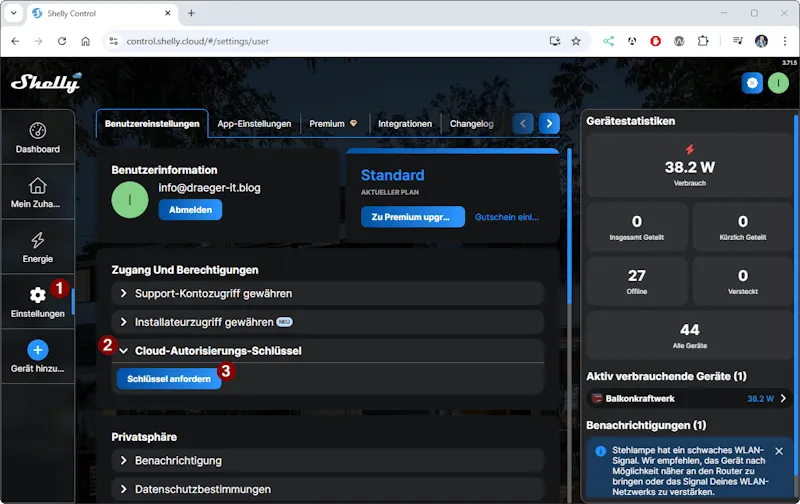This screenshot has height=504, width=800.
Task: Click the Schlüssel anfordern button
Action: [169, 379]
